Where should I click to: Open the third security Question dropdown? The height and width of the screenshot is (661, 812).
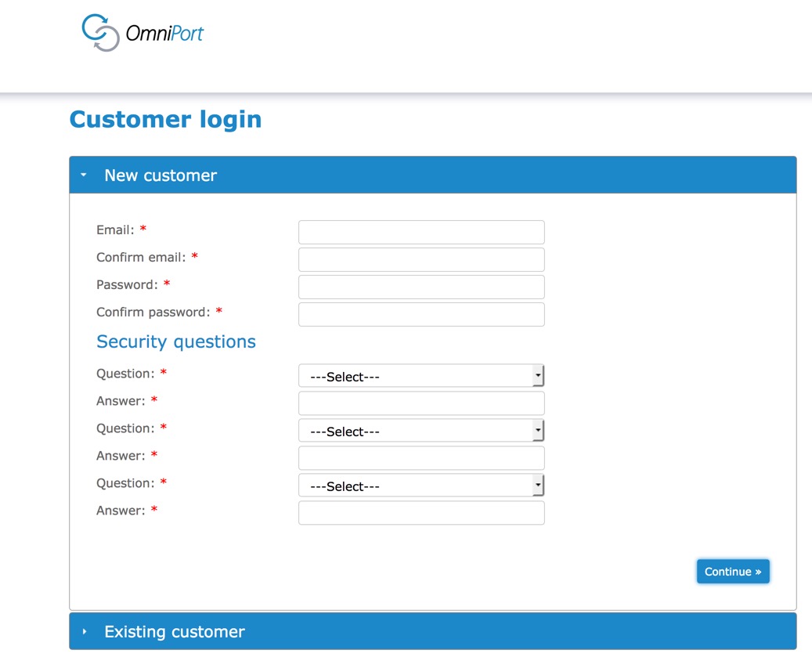(x=421, y=486)
